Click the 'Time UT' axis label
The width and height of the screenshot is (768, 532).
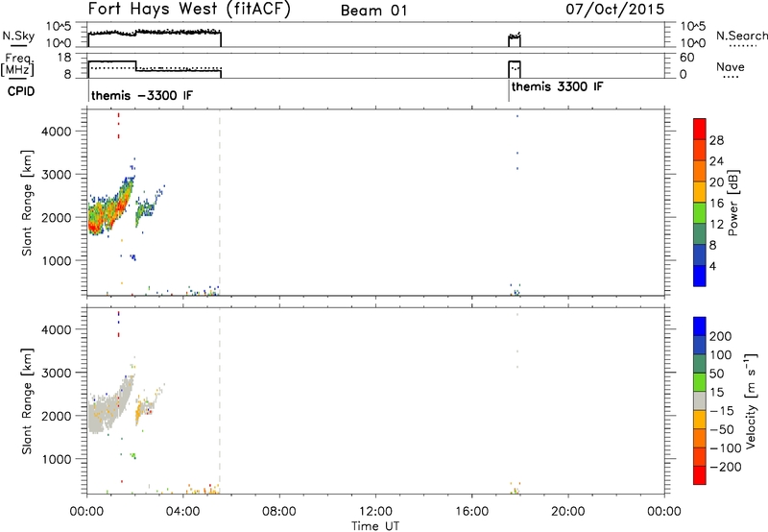coord(375,526)
